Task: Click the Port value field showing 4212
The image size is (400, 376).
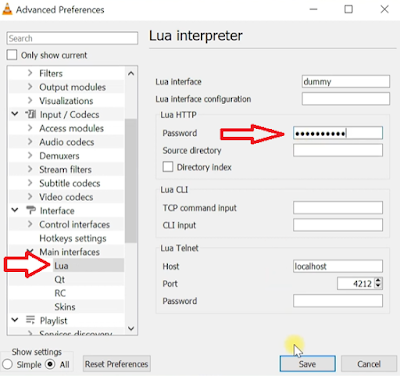Action: (x=355, y=284)
